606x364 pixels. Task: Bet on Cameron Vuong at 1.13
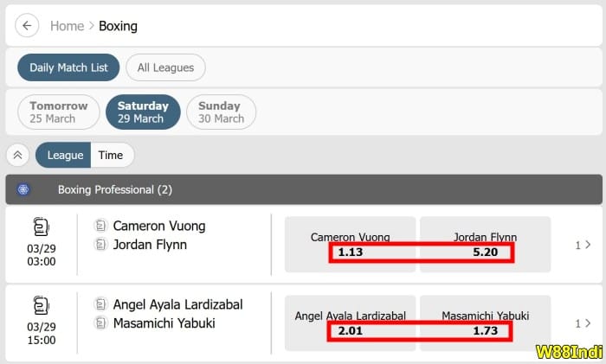click(351, 245)
